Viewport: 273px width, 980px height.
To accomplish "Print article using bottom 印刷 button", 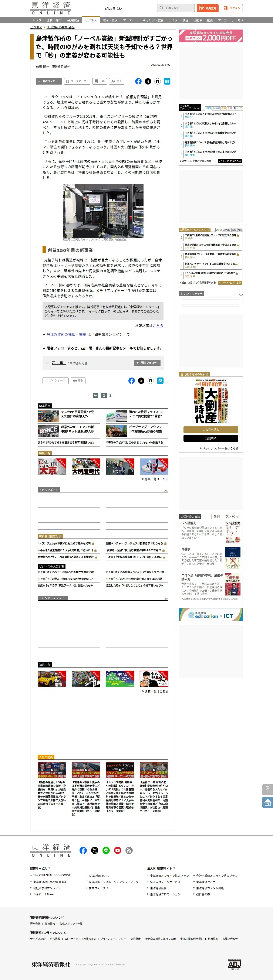I will coord(78,380).
